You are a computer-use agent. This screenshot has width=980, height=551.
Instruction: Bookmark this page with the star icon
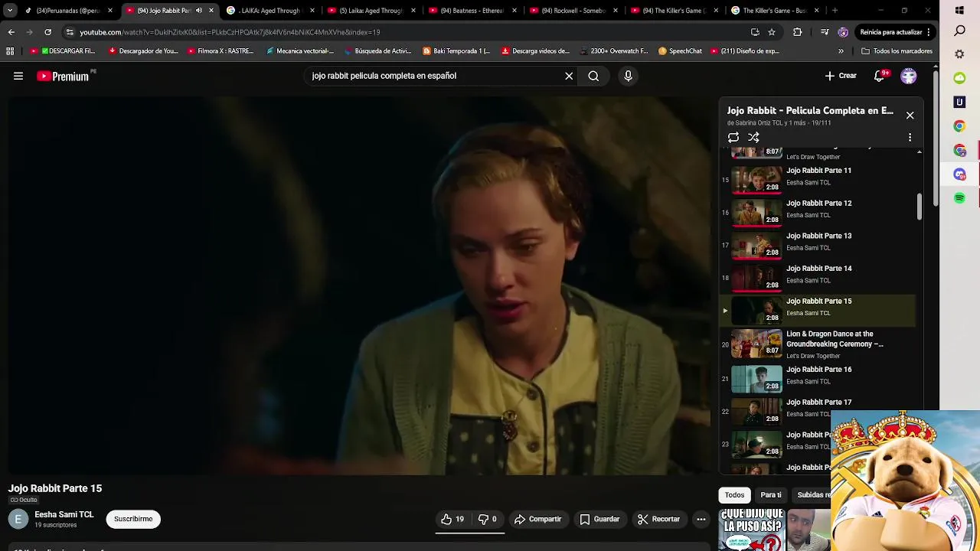coord(772,32)
